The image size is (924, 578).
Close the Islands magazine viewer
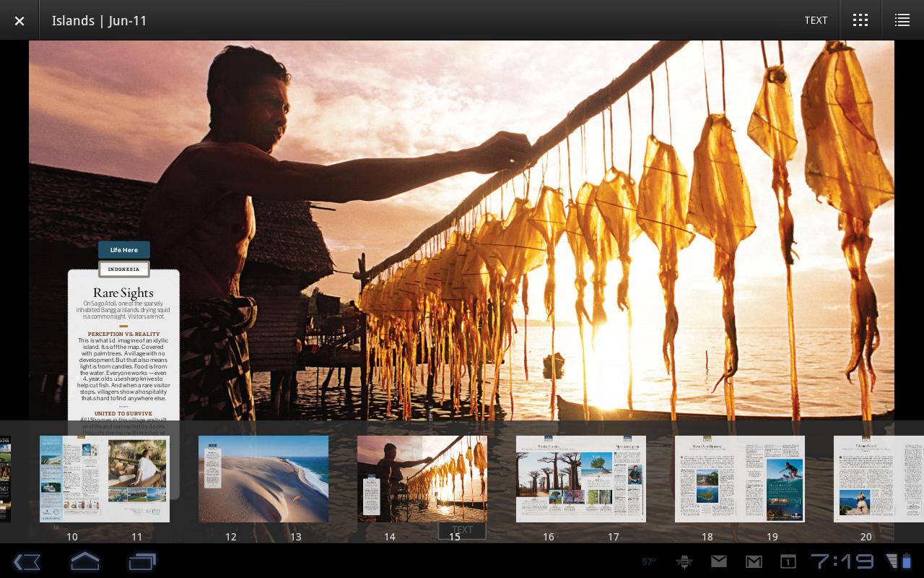pyautogui.click(x=19, y=20)
